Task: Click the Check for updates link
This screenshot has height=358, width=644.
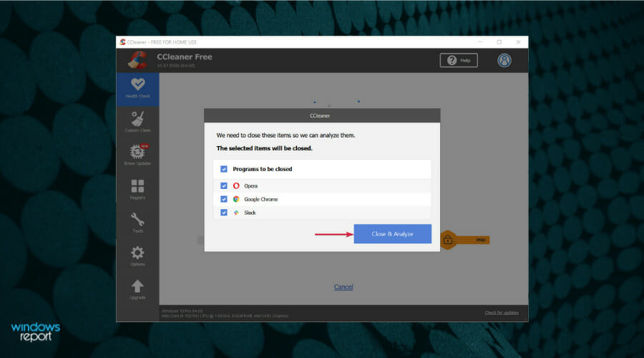Action: pyautogui.click(x=502, y=313)
